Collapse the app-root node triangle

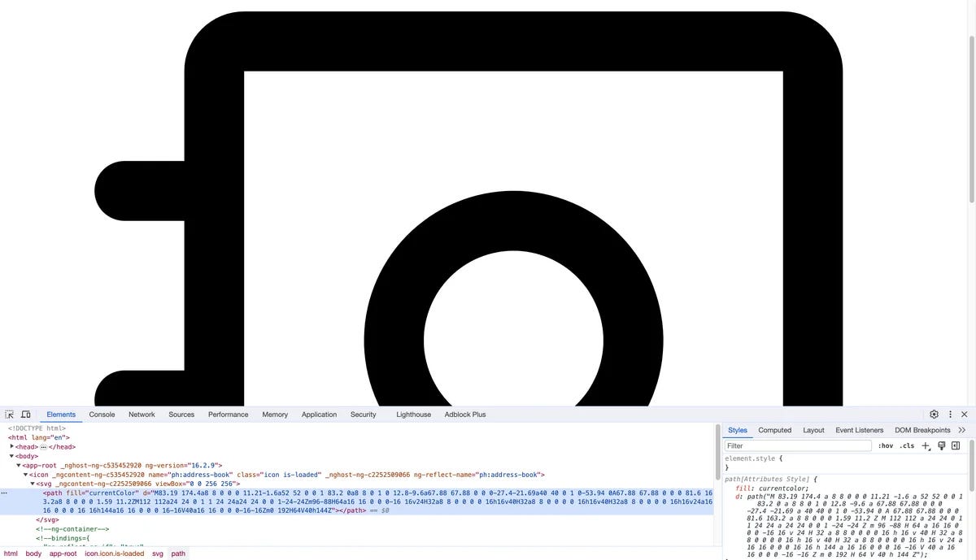click(19, 465)
